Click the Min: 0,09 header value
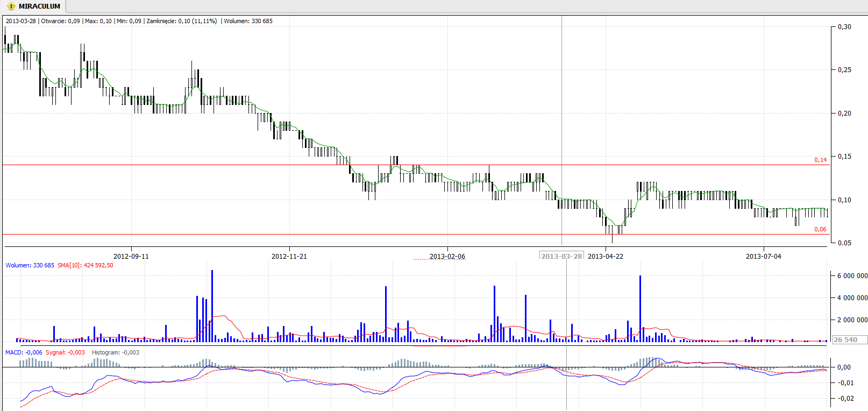The width and height of the screenshot is (868, 411). click(129, 21)
